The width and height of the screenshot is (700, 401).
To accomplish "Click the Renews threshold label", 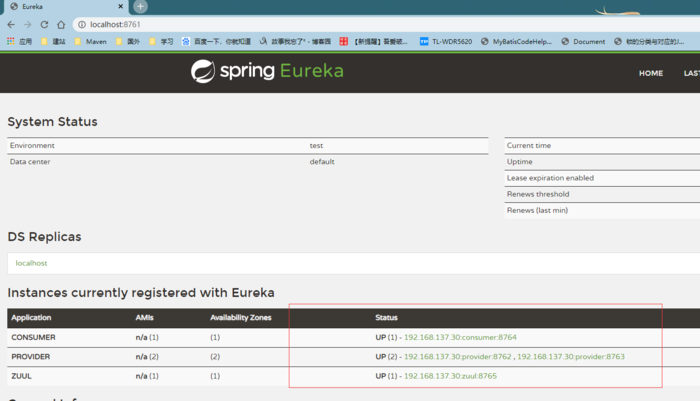I will [538, 194].
